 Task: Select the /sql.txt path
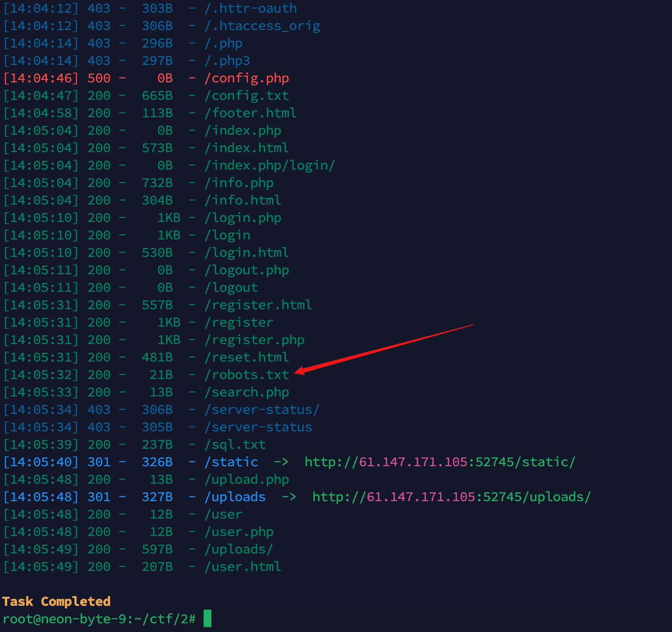[236, 444]
